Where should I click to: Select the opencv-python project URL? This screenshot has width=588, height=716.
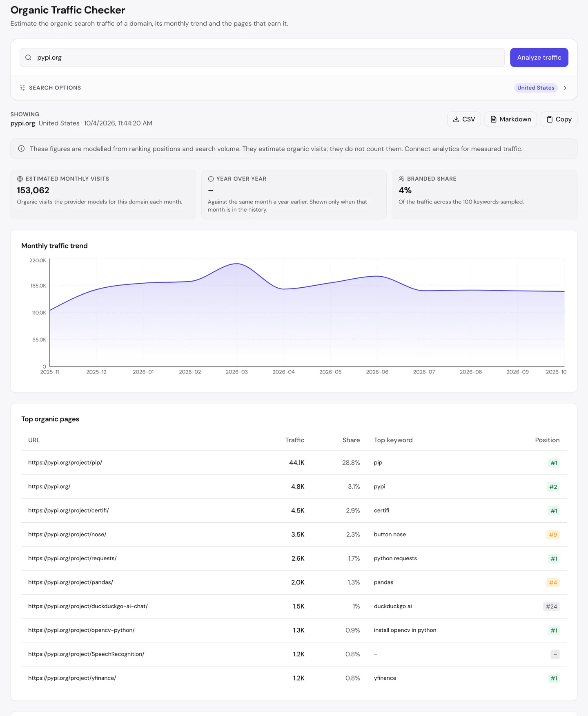[x=81, y=630]
